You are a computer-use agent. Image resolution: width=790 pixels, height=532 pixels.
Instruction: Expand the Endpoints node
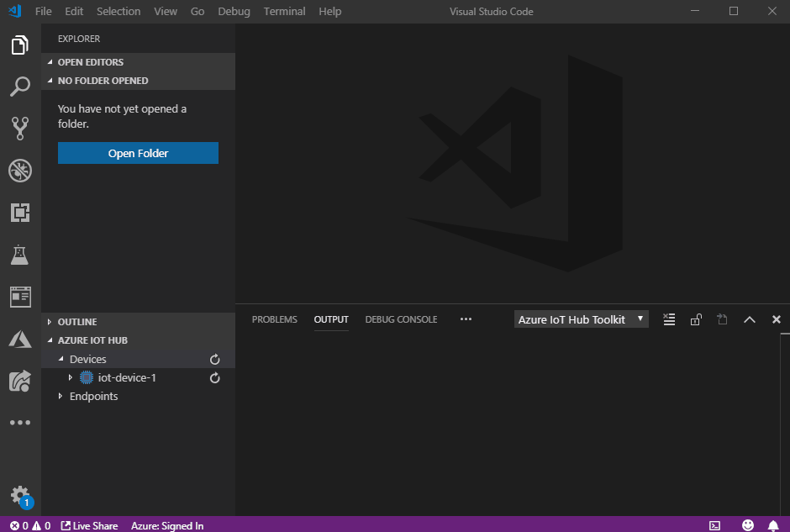[59, 396]
